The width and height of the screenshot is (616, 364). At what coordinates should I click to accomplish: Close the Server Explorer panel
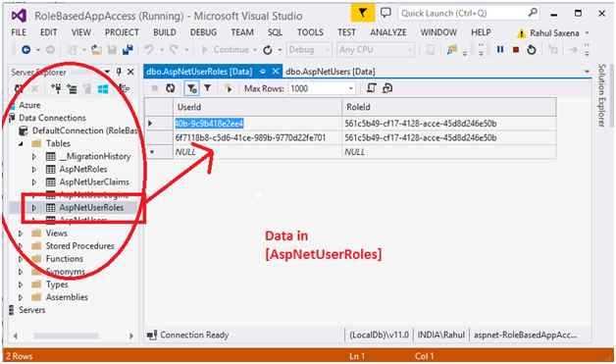tap(130, 72)
